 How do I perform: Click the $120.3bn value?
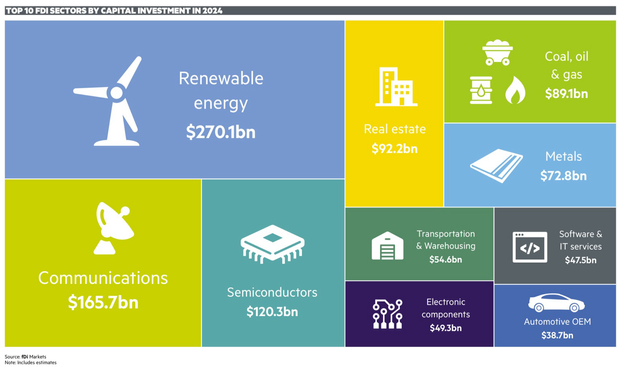pyautogui.click(x=272, y=312)
